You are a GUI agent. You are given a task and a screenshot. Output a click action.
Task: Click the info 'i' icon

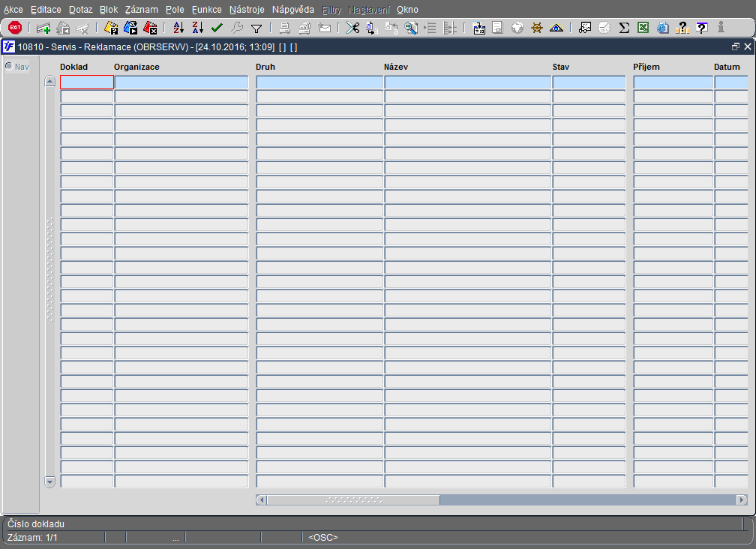pyautogui.click(x=721, y=27)
